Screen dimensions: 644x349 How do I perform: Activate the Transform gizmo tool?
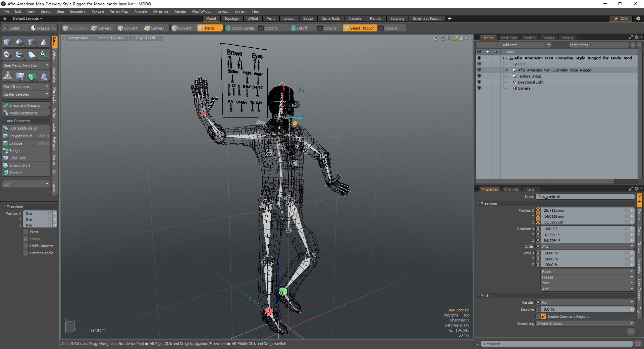[x=7, y=77]
